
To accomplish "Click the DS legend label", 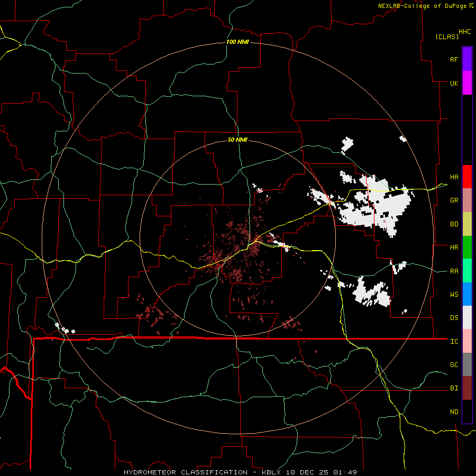I will tap(454, 318).
